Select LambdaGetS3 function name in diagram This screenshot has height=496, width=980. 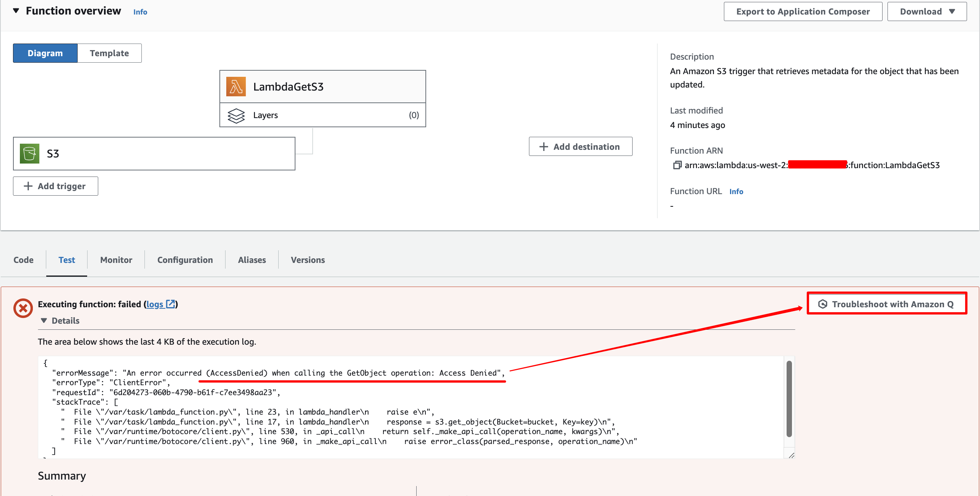point(288,87)
